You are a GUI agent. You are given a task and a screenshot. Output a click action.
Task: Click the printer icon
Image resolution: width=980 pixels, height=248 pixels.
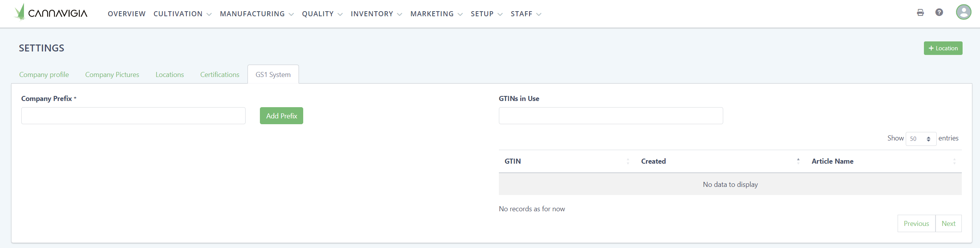click(x=920, y=12)
